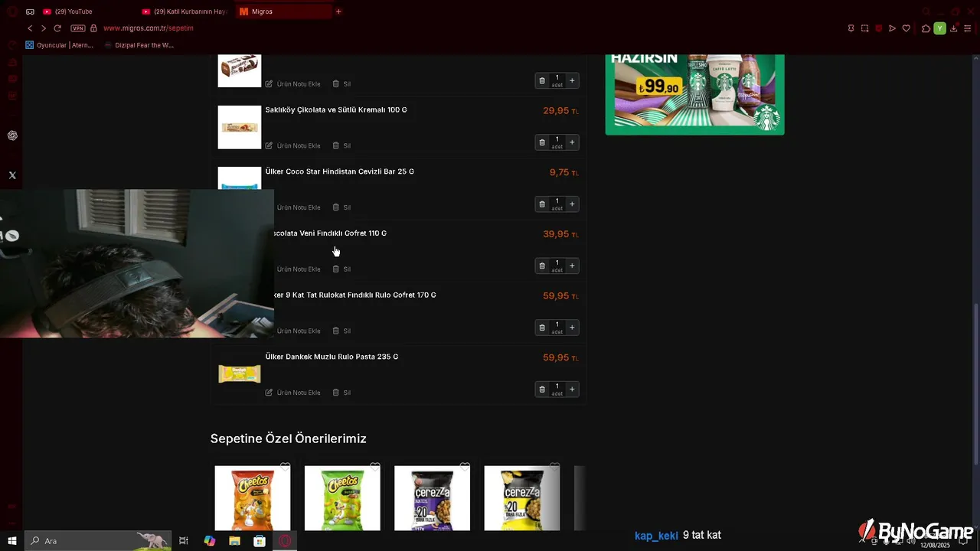The height and width of the screenshot is (551, 980).
Task: Add product note to Ülker Dankek Muzlu Rulo
Action: click(x=293, y=393)
